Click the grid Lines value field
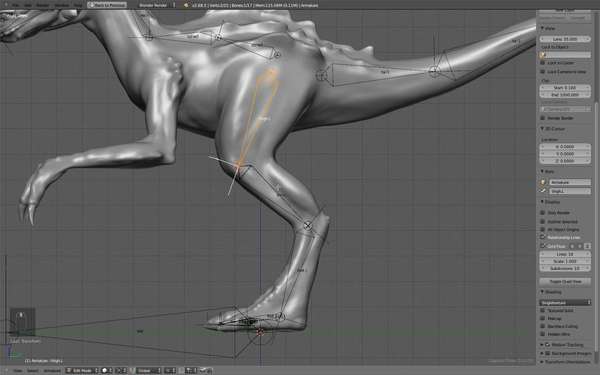The height and width of the screenshot is (375, 600). click(x=565, y=254)
